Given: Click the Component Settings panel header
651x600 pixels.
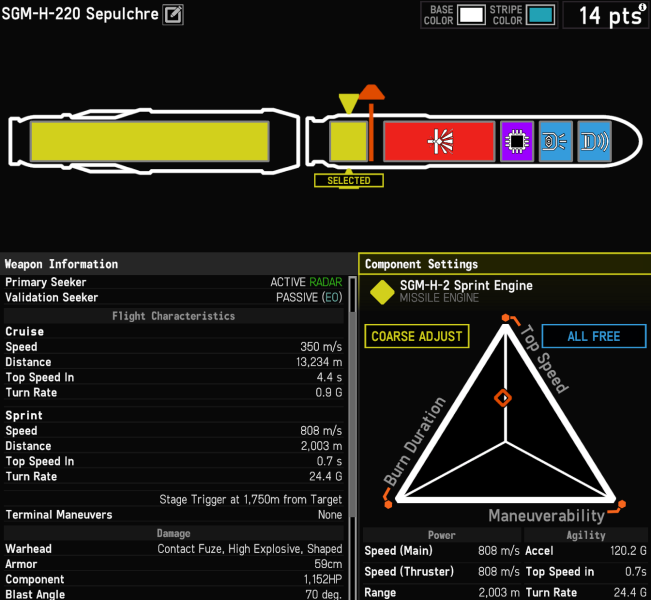Looking at the screenshot, I should click(x=505, y=264).
